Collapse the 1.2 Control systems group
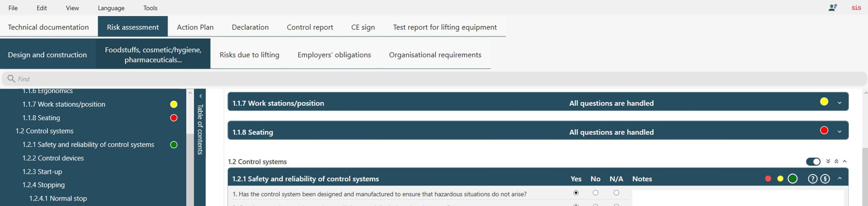Screen dimensions: 868x206 coord(844,161)
